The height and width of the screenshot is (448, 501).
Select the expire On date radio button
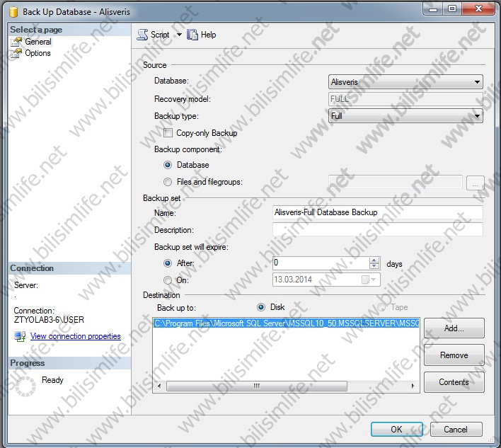pos(168,280)
